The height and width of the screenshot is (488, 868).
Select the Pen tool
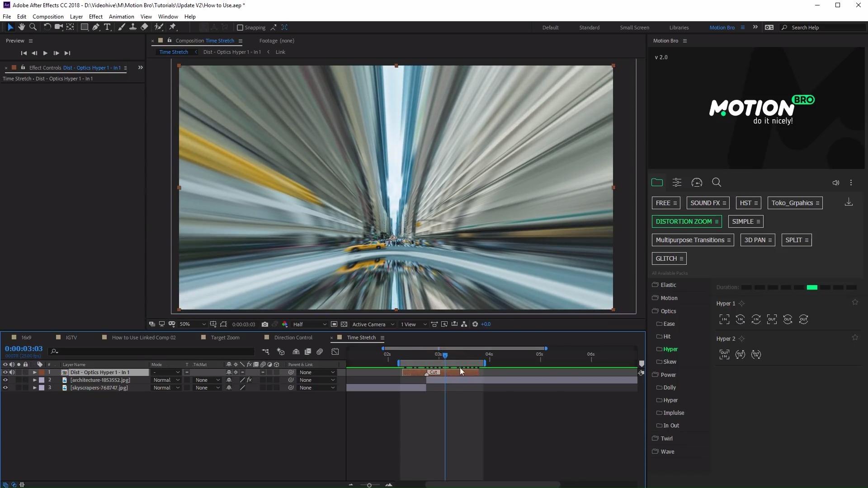(x=96, y=27)
